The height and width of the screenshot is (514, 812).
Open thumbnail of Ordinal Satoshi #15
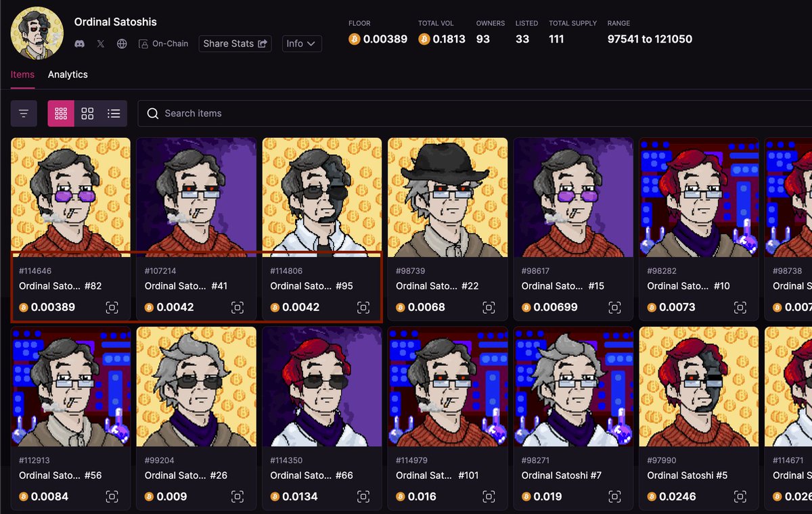573,197
